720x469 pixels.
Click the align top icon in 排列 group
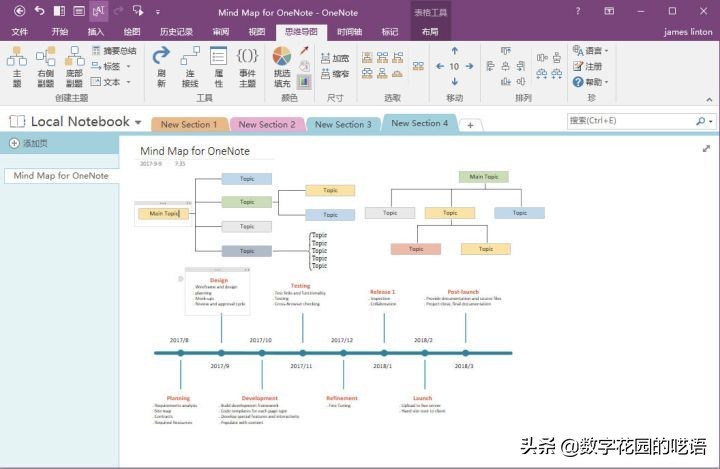(x=505, y=51)
